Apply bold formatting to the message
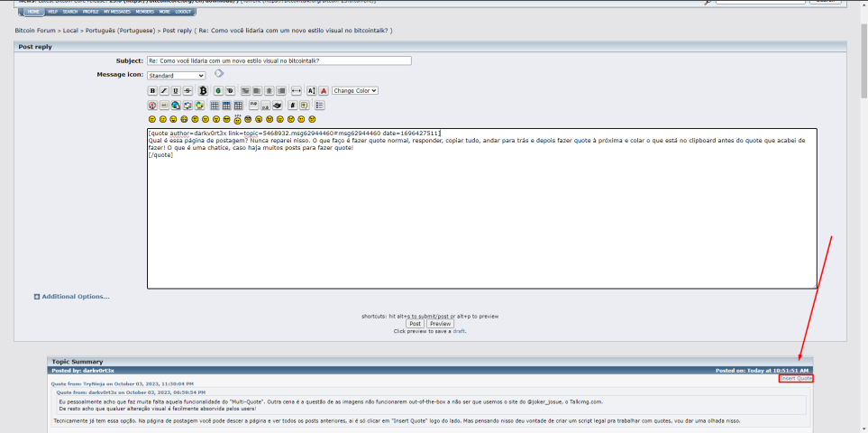The image size is (868, 433). 152,91
